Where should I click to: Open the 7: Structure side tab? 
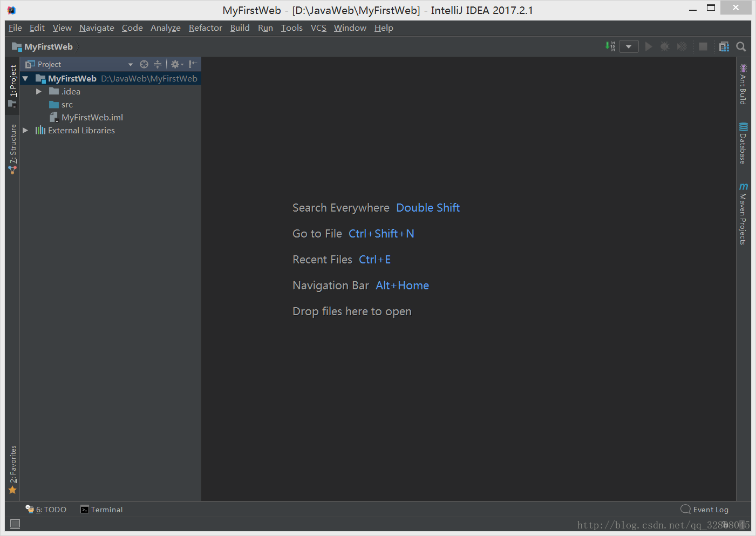click(12, 149)
